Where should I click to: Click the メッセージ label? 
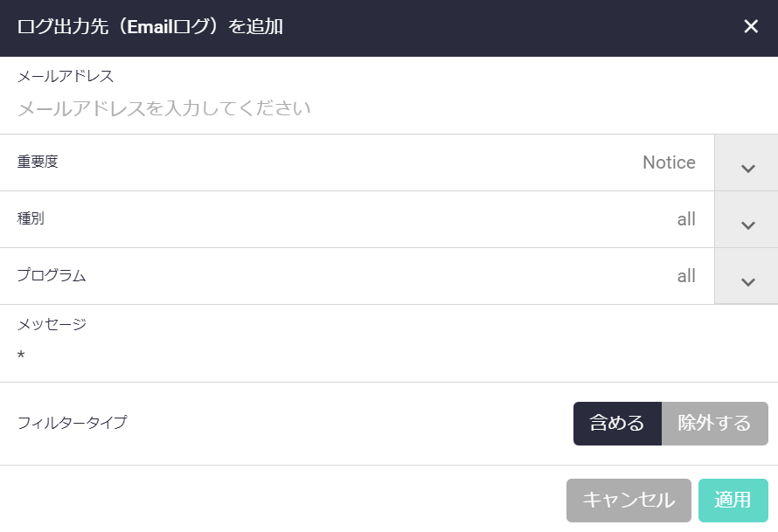point(52,324)
